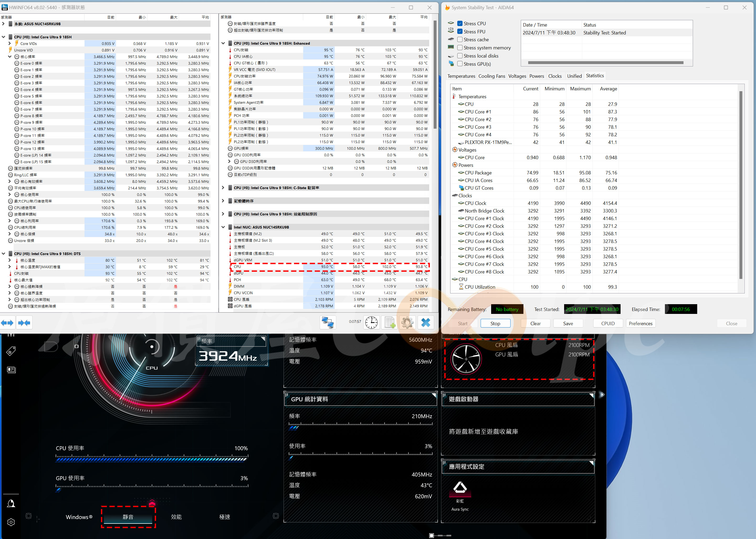
Task: Click GPU 統計資料 panel header
Action: pyautogui.click(x=360, y=399)
